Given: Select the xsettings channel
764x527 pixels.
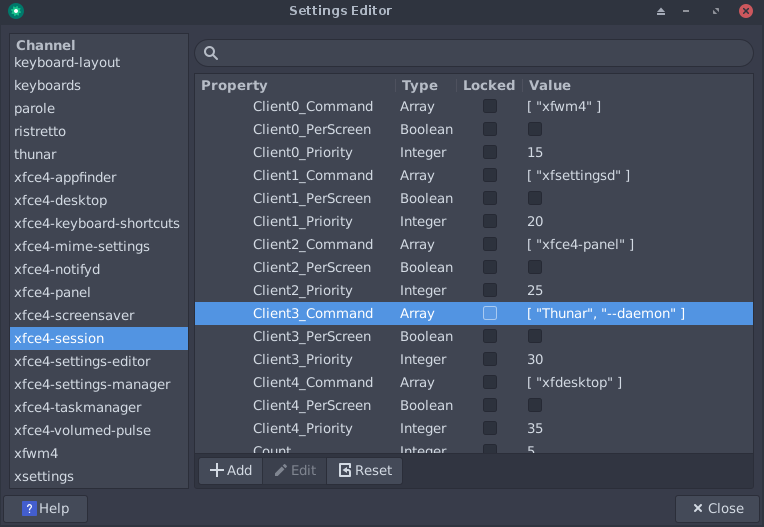Looking at the screenshot, I should pyautogui.click(x=44, y=476).
